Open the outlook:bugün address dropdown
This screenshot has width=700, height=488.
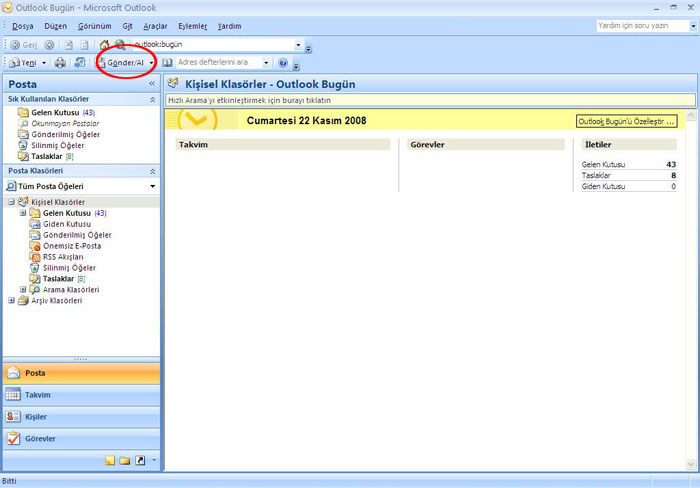click(298, 45)
